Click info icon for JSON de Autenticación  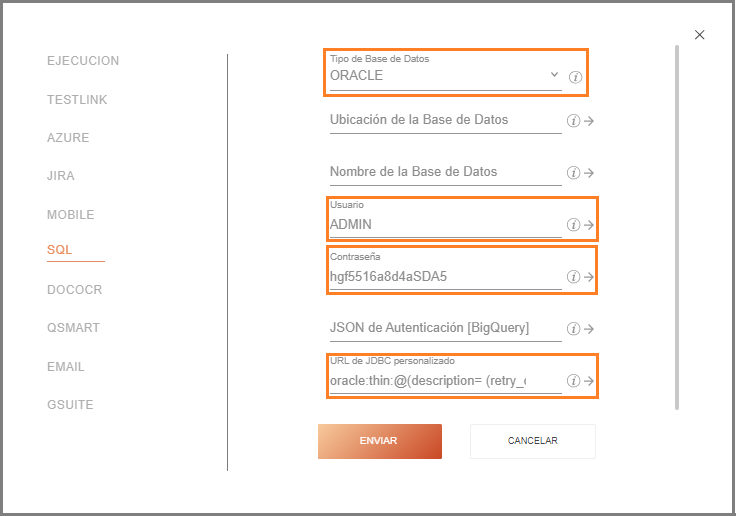573,329
